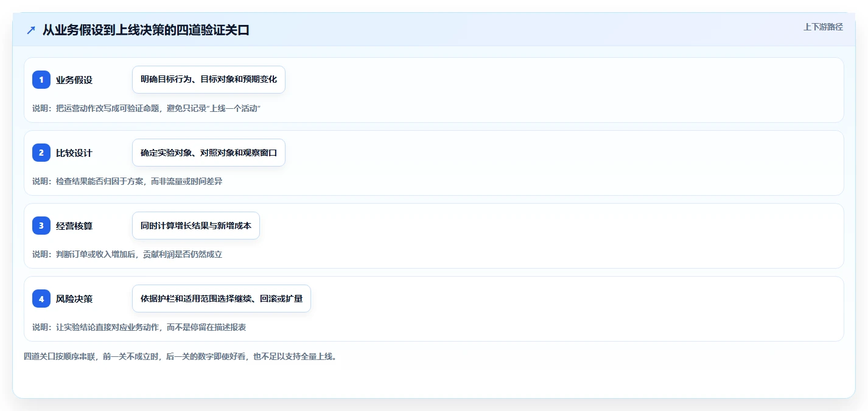Select step number 3 badge

(41, 226)
